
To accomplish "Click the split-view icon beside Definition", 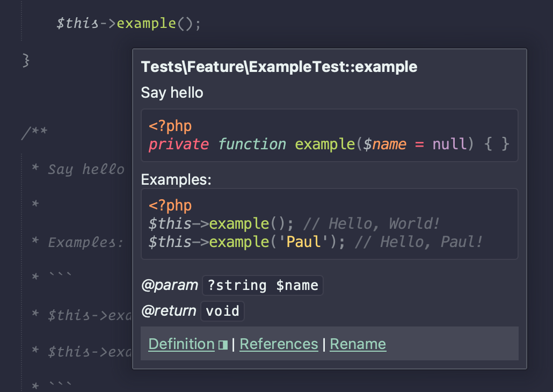I will tap(223, 345).
